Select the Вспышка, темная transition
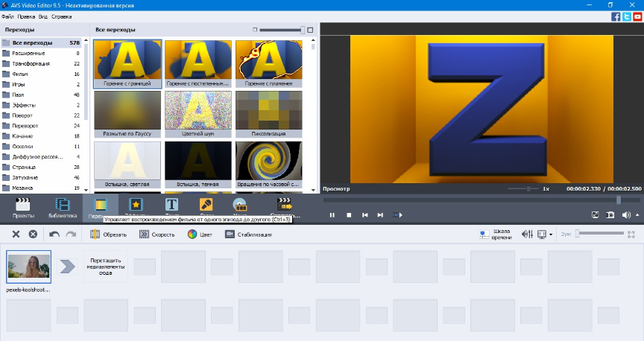The image size is (644, 341). pyautogui.click(x=198, y=165)
